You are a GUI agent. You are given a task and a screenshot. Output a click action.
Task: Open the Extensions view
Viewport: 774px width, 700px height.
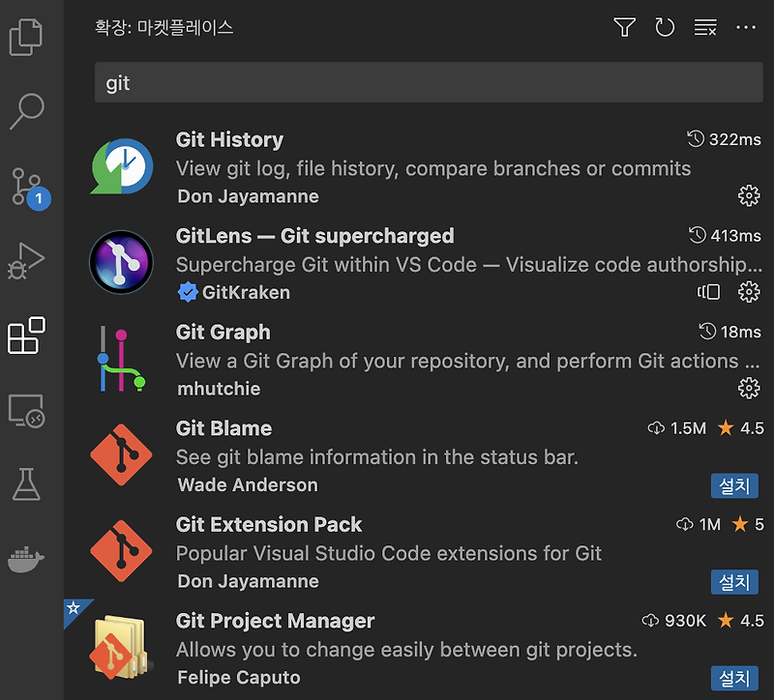(26, 335)
